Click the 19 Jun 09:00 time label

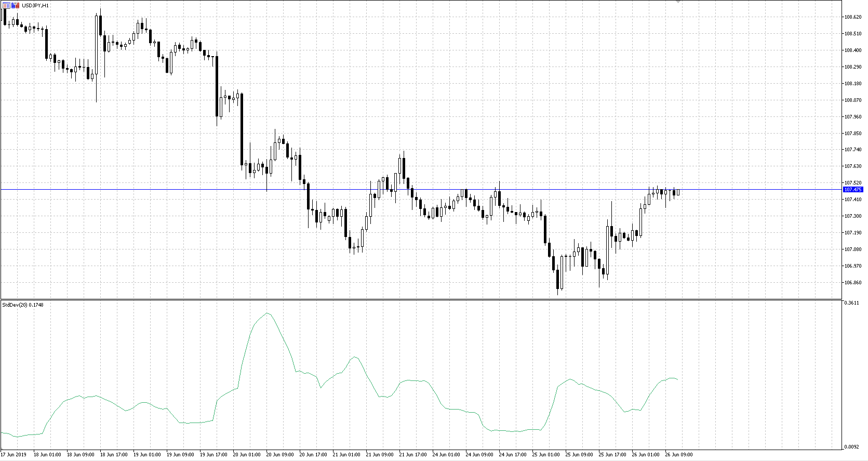click(180, 455)
